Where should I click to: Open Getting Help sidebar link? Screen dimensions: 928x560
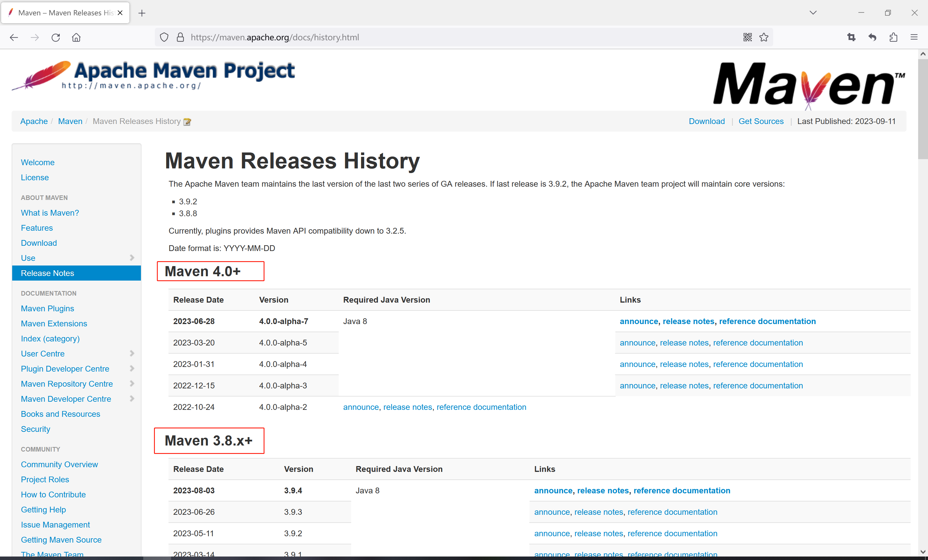coord(43,509)
